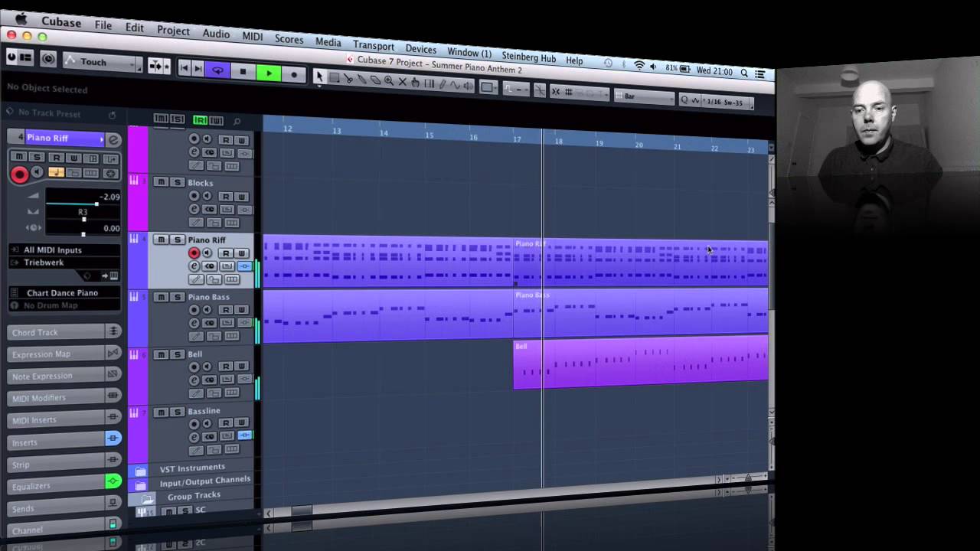
Task: Expand the Note Expression inspector section
Action: coord(64,376)
